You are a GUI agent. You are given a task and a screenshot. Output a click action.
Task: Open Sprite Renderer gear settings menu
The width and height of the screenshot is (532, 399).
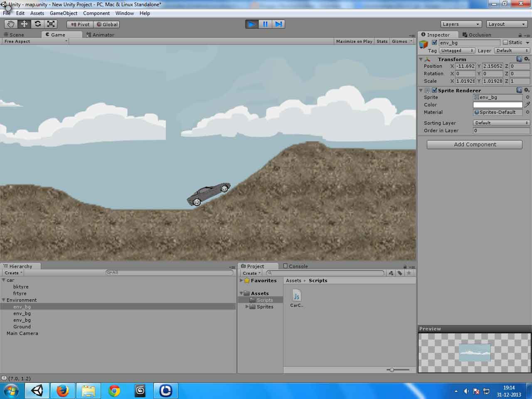(x=527, y=90)
